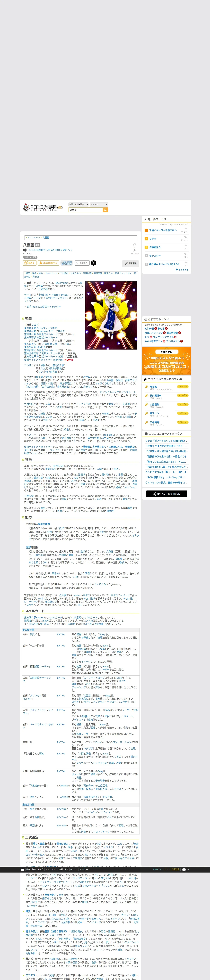Open the #百チャレ 18周年 anniversary banner
The height and width of the screenshot is (980, 210).
166,360
